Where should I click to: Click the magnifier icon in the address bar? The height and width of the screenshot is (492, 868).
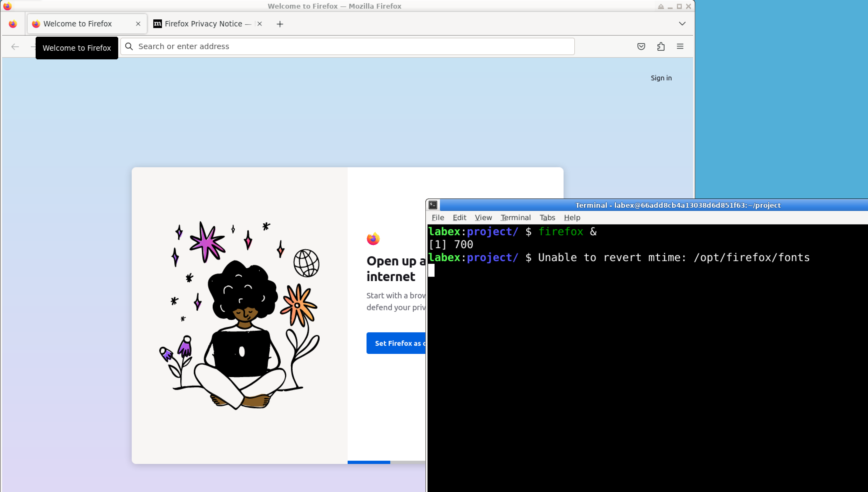129,46
